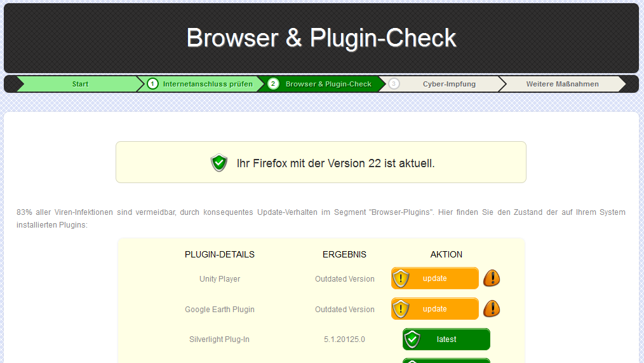
Task: Select the Cyber-Impfung step
Action: coord(449,84)
